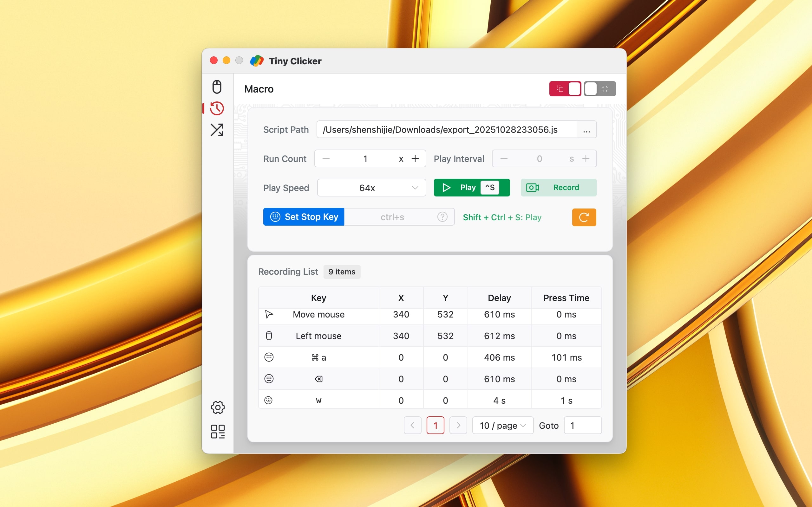
Task: Go to next page arrow
Action: (x=458, y=426)
